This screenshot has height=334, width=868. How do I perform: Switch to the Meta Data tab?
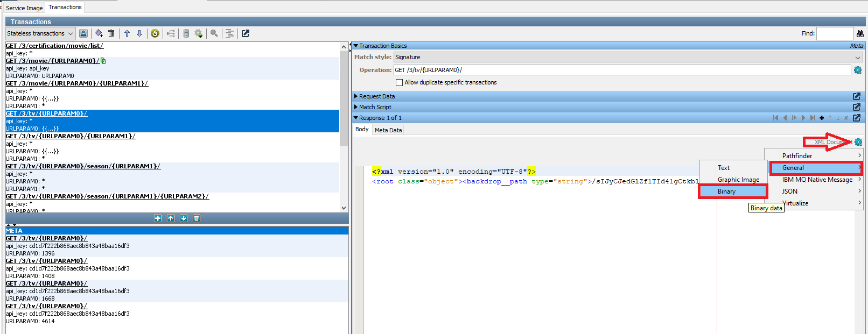coord(388,130)
